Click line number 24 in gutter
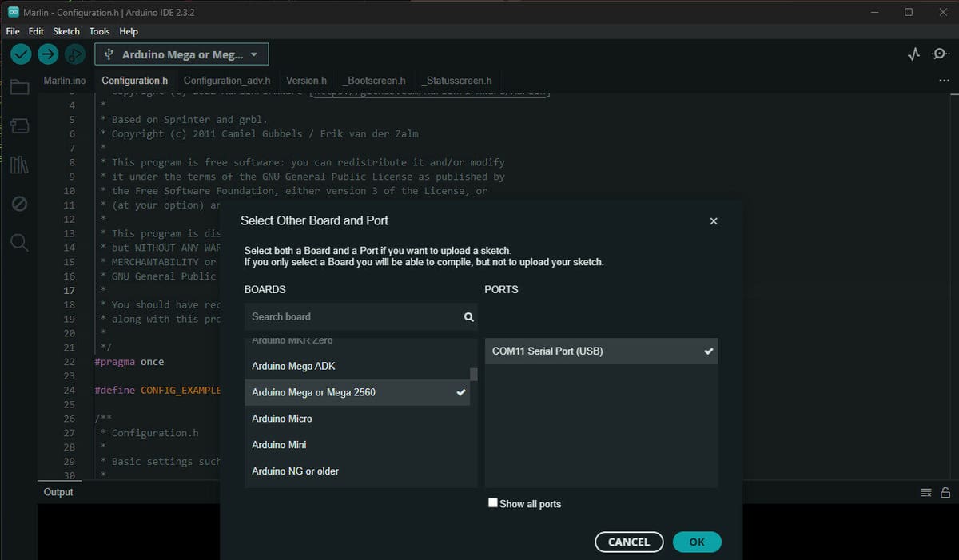The width and height of the screenshot is (959, 560). coord(70,390)
